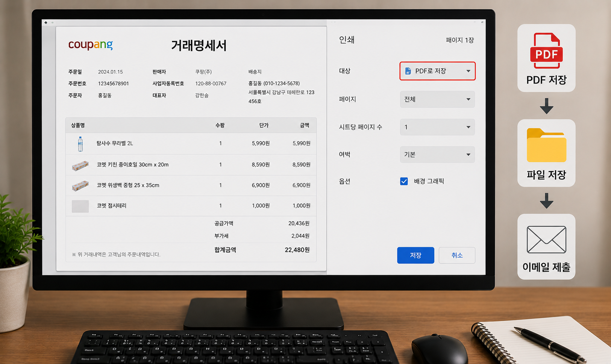
Task: Click the 합계금액 total 22,480원
Action: (297, 250)
